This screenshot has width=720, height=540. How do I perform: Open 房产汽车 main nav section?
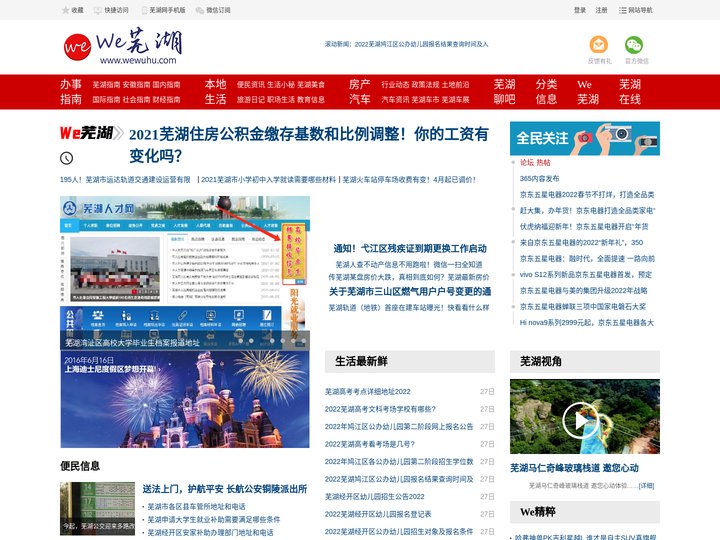360,92
